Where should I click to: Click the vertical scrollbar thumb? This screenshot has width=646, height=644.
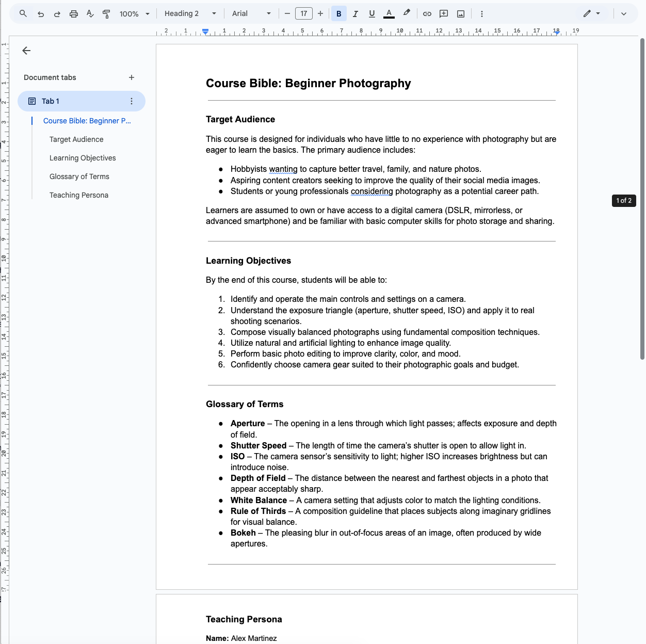(x=642, y=199)
